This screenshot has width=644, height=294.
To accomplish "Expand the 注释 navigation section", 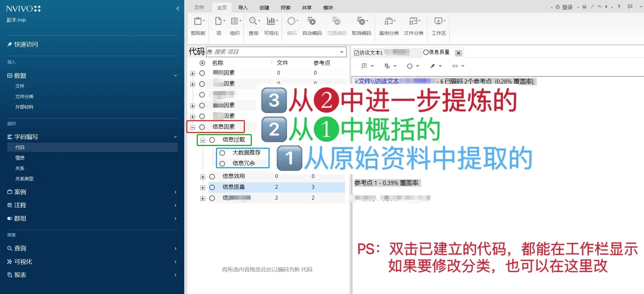I will coord(175,205).
